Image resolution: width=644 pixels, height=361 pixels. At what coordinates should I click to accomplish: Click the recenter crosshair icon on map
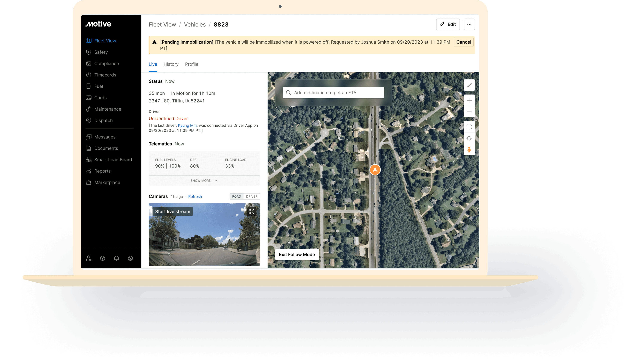pos(469,138)
